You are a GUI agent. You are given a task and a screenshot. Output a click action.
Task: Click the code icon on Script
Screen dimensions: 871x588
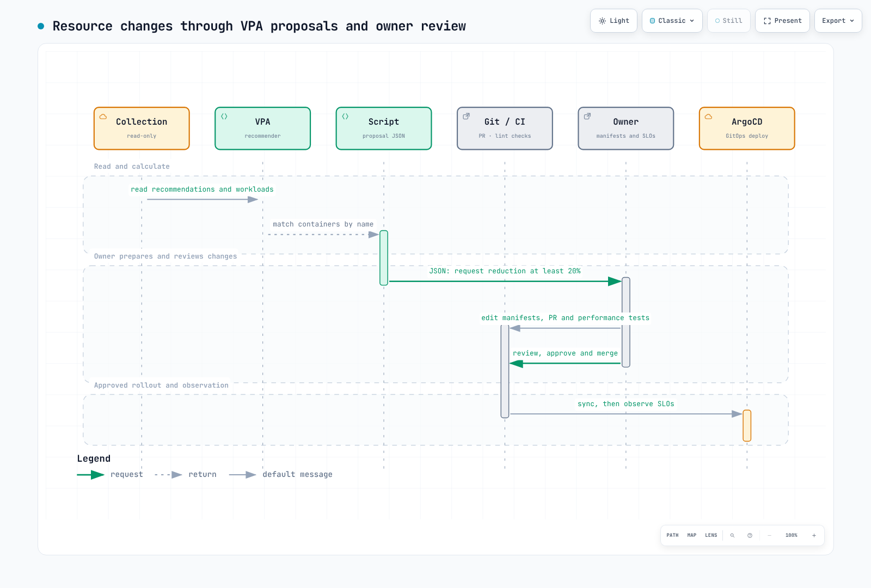click(345, 117)
